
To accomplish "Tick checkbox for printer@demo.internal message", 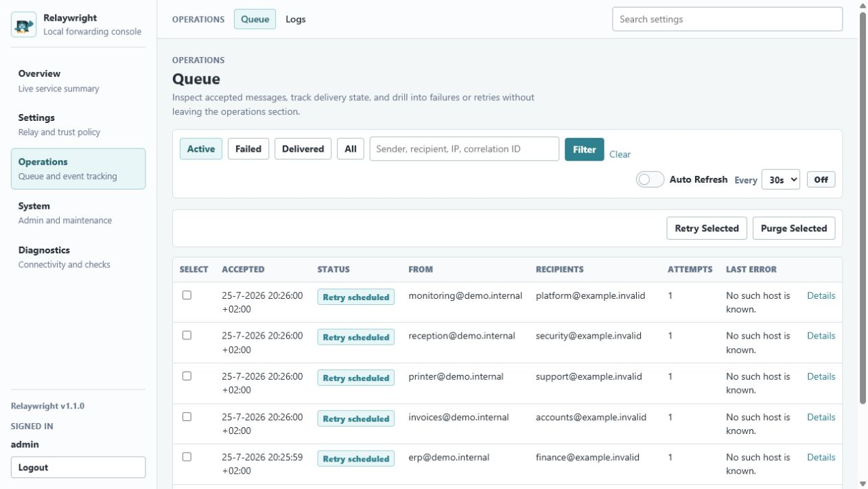I will click(x=187, y=376).
